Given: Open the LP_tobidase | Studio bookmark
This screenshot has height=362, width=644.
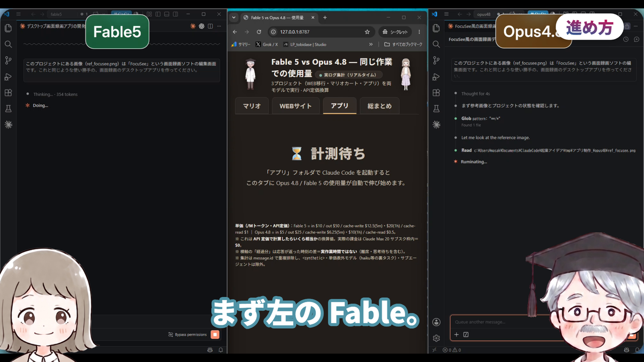Looking at the screenshot, I should [x=305, y=44].
